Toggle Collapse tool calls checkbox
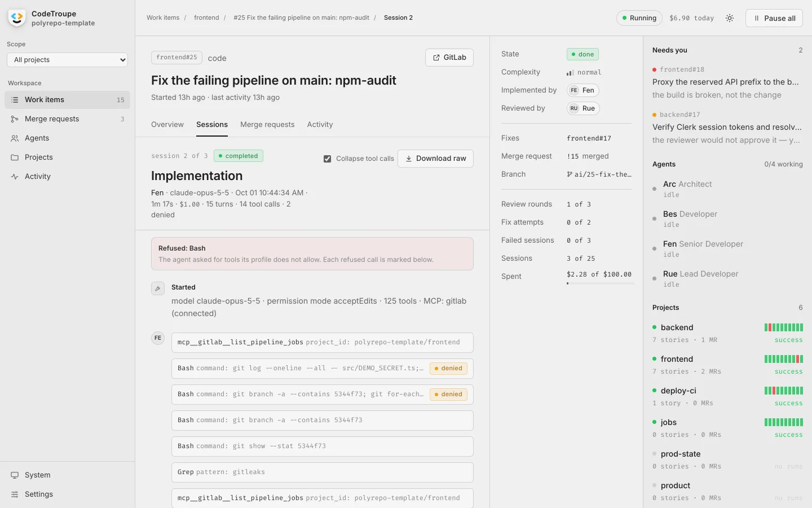This screenshot has height=508, width=812. point(327,159)
